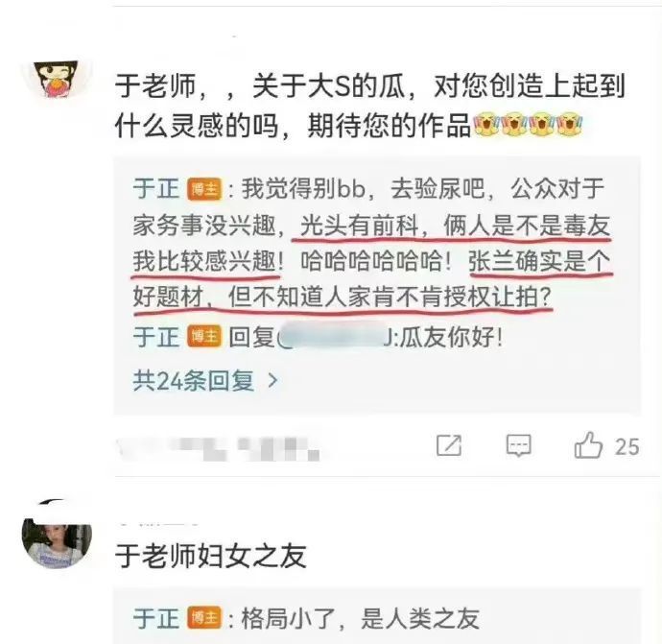Image resolution: width=662 pixels, height=644 pixels.
Task: Open 于正 profile from 瓜友你好 reply
Action: click(x=156, y=337)
